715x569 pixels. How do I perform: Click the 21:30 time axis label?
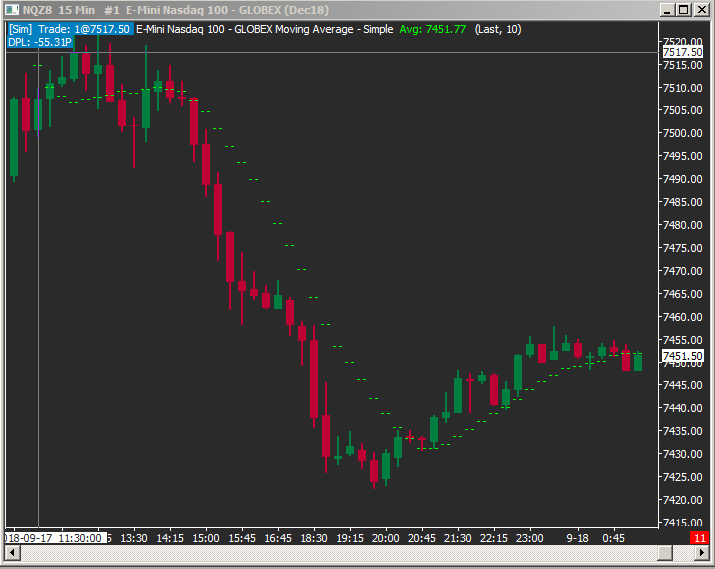pyautogui.click(x=457, y=538)
